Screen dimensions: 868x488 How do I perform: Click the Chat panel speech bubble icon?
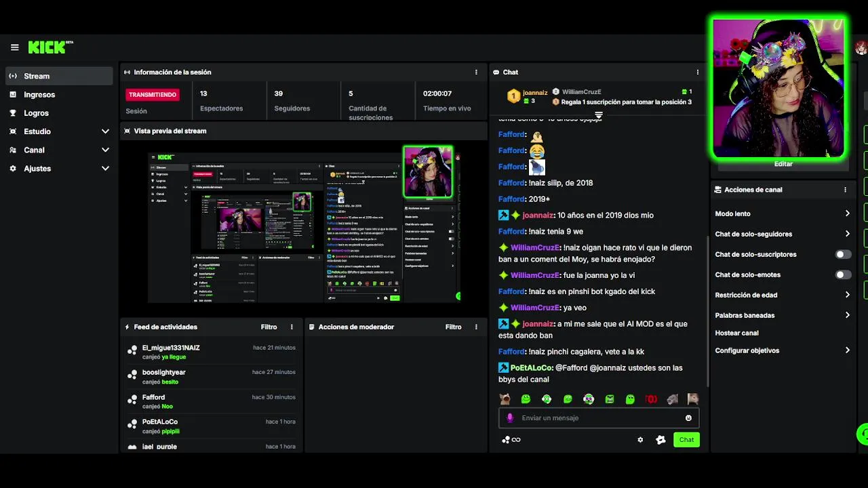pos(496,72)
